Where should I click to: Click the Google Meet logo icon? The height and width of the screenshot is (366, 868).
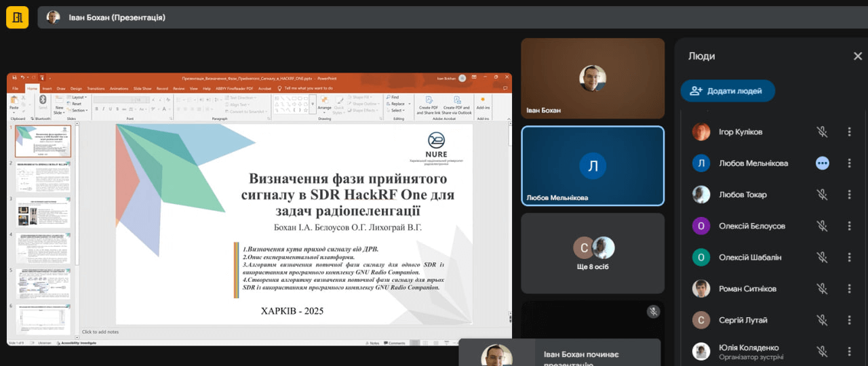tap(17, 17)
